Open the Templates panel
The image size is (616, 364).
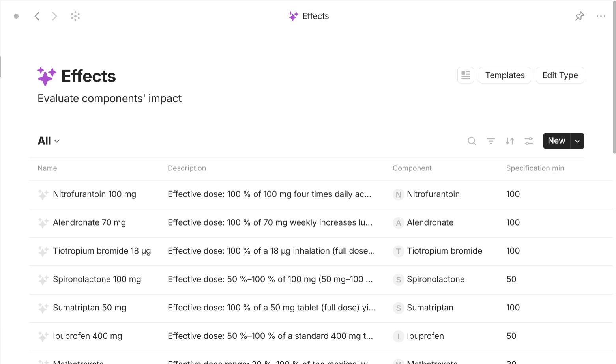[505, 75]
